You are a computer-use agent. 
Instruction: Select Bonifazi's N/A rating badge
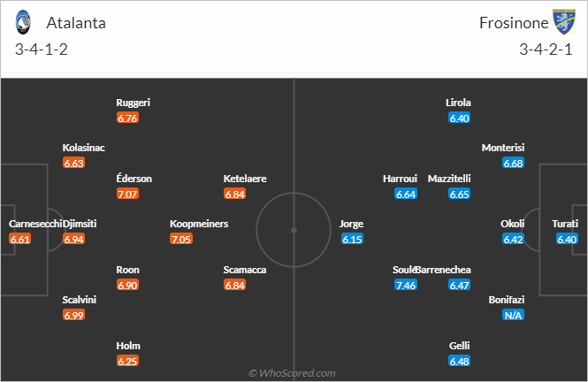[512, 316]
